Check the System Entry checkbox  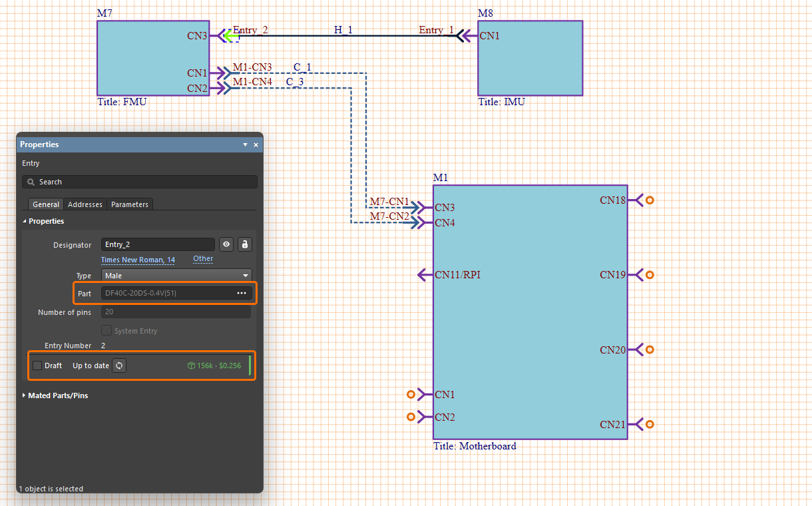coord(106,330)
